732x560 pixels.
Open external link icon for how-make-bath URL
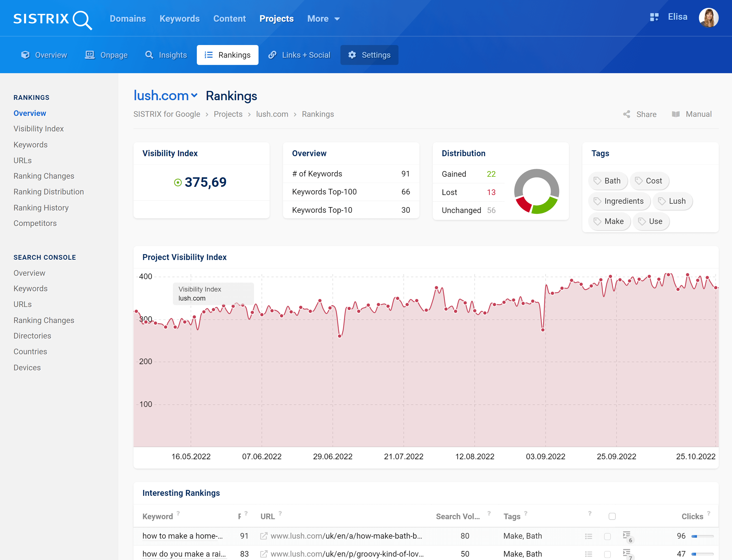[x=264, y=536]
